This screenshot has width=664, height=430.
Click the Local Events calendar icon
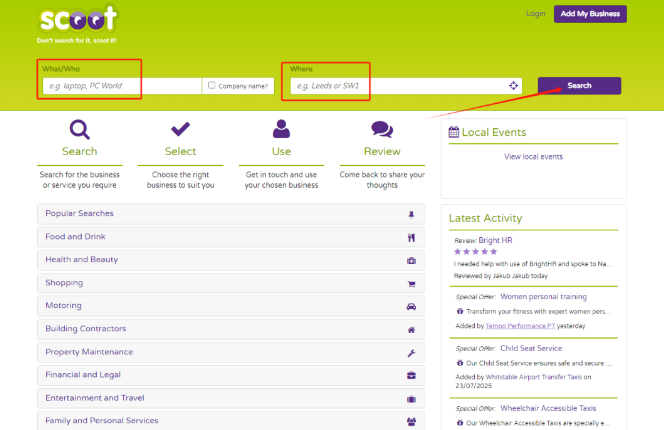(x=454, y=132)
